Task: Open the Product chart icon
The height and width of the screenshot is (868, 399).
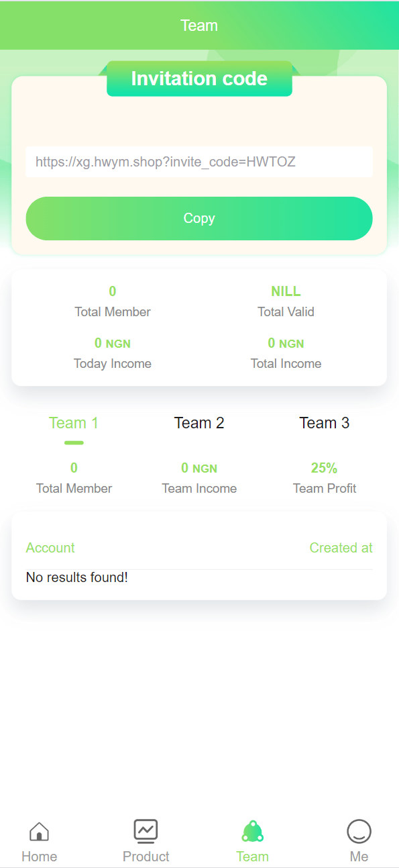Action: point(146,831)
